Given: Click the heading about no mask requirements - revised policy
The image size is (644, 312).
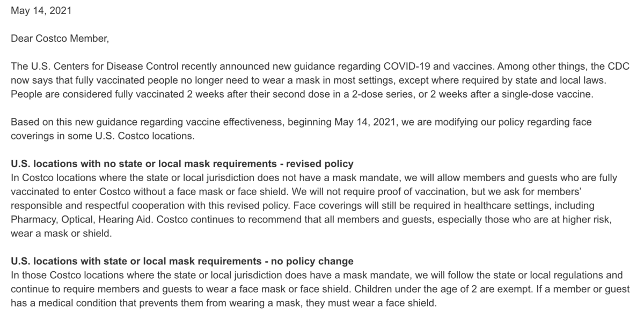Looking at the screenshot, I should 182,163.
